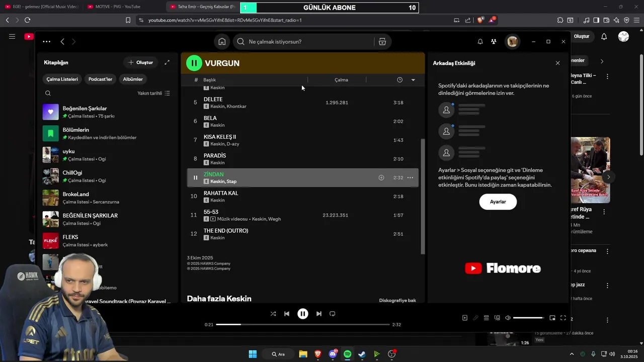The height and width of the screenshot is (362, 644).
Task: Click the Oluştur button in library
Action: 140,62
